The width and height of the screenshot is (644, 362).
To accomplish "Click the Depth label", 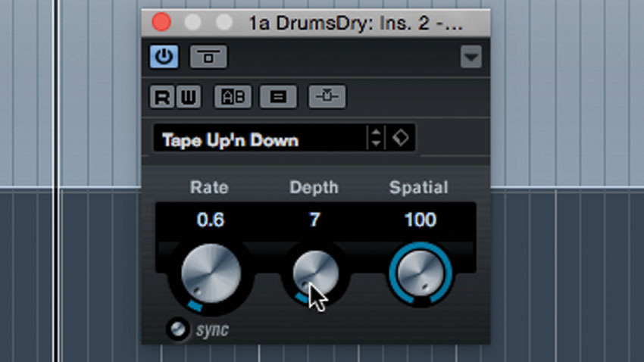I will click(314, 188).
